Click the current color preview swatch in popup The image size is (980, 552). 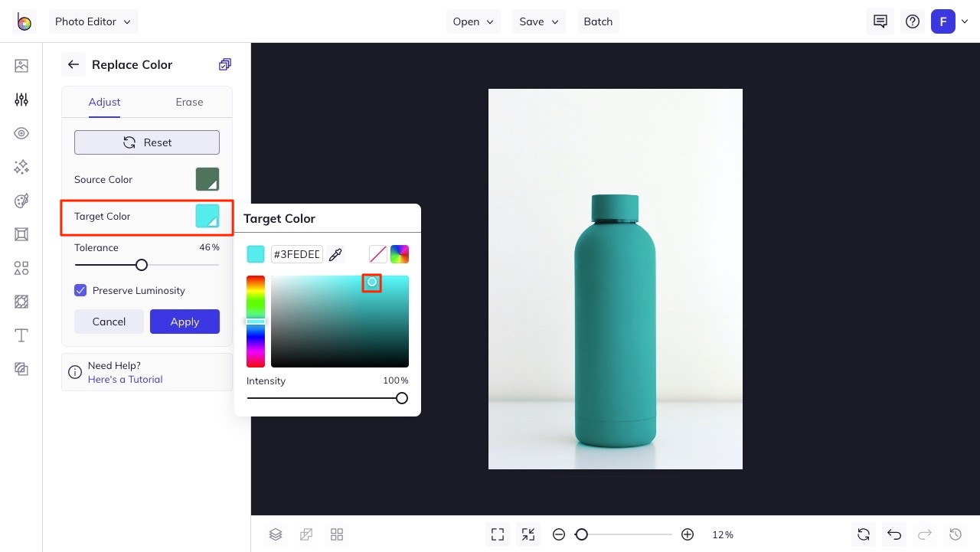pyautogui.click(x=256, y=254)
